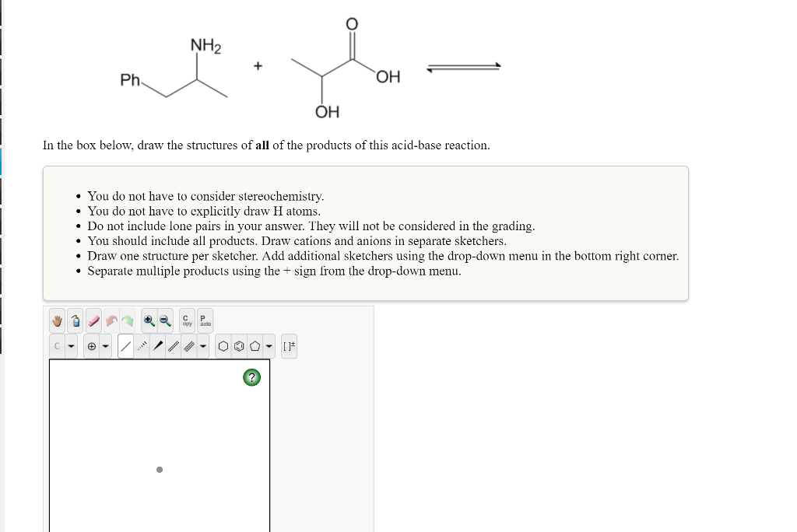
Task: Zoom in on the sketcher canvas
Action: [x=149, y=320]
